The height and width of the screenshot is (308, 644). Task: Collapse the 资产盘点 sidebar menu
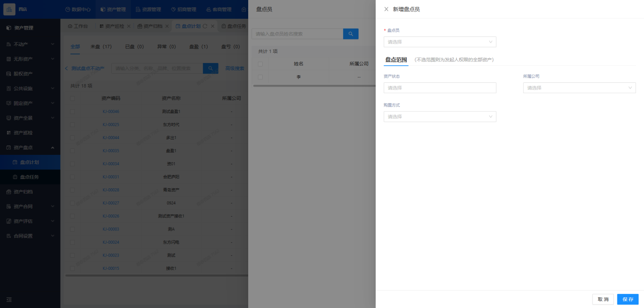pyautogui.click(x=30, y=148)
